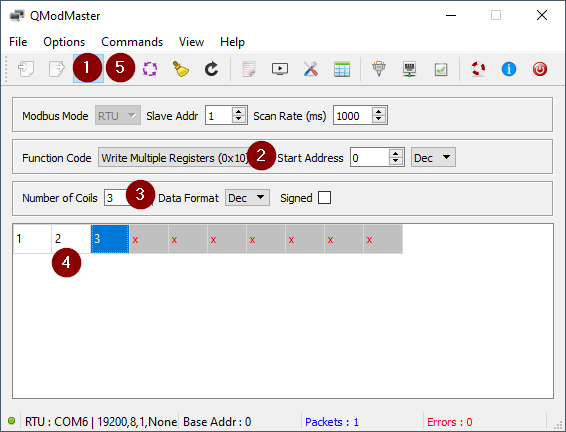
Task: Increase Slave Addr with the up arrow
Action: pyautogui.click(x=239, y=112)
